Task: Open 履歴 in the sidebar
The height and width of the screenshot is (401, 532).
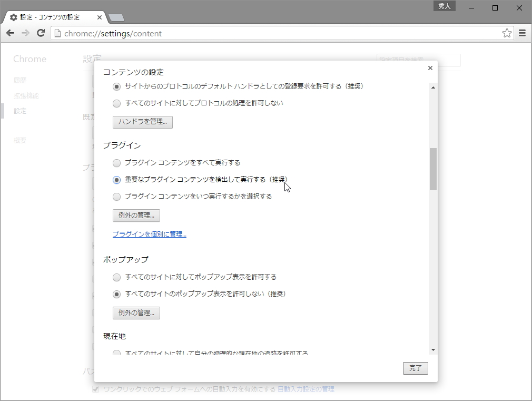Action: point(20,80)
